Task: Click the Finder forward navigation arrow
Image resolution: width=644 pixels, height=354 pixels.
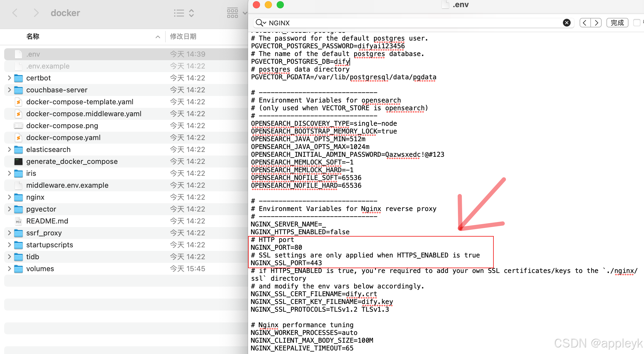Action: pyautogui.click(x=36, y=13)
